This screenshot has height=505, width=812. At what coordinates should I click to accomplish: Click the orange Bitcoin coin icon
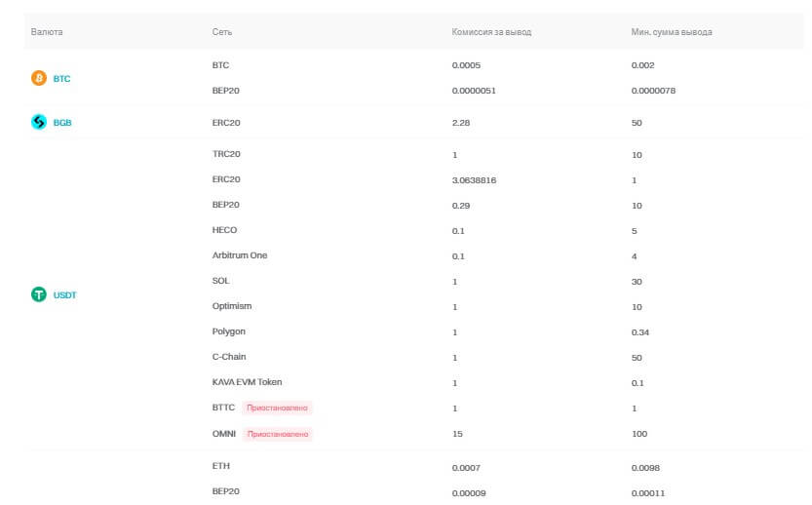click(x=39, y=78)
